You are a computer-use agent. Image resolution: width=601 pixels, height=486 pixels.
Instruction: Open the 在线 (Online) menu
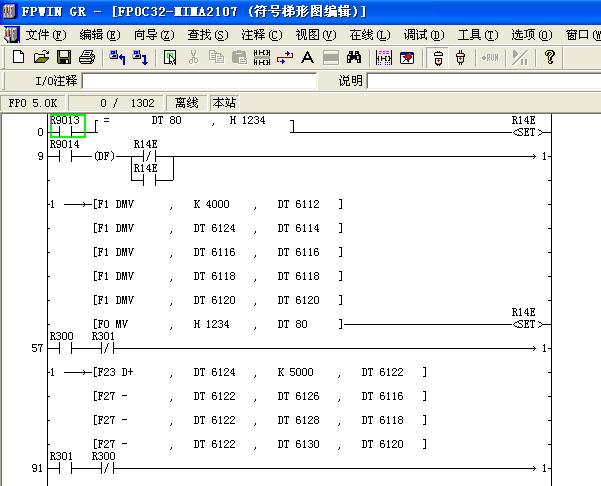coord(368,34)
